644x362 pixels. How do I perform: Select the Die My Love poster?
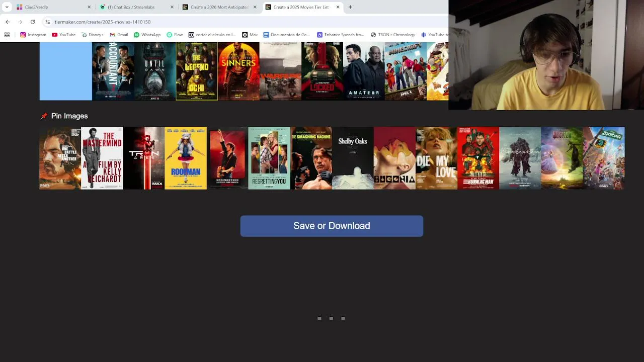pos(436,158)
